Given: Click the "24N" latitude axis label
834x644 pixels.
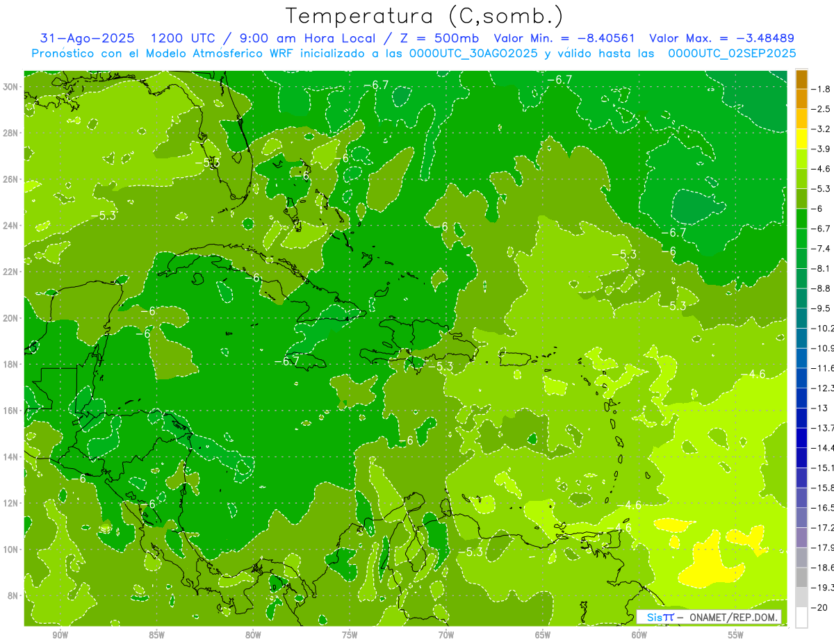Looking at the screenshot, I should tap(10, 226).
